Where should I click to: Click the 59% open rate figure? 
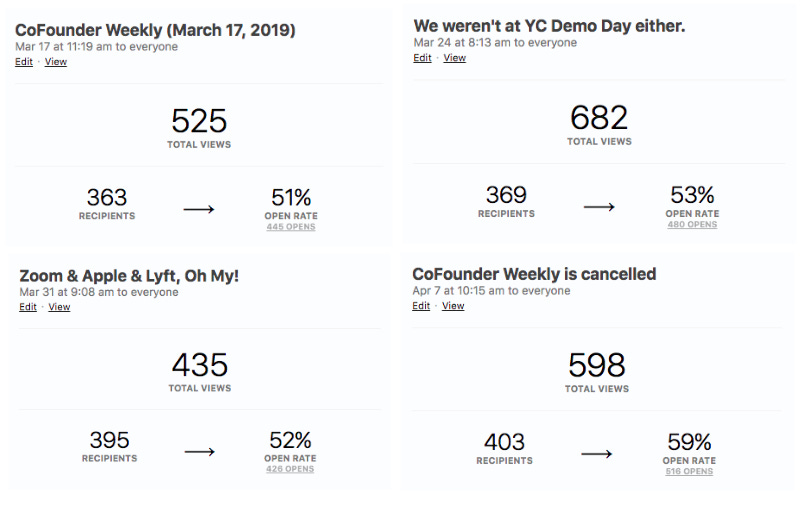689,442
